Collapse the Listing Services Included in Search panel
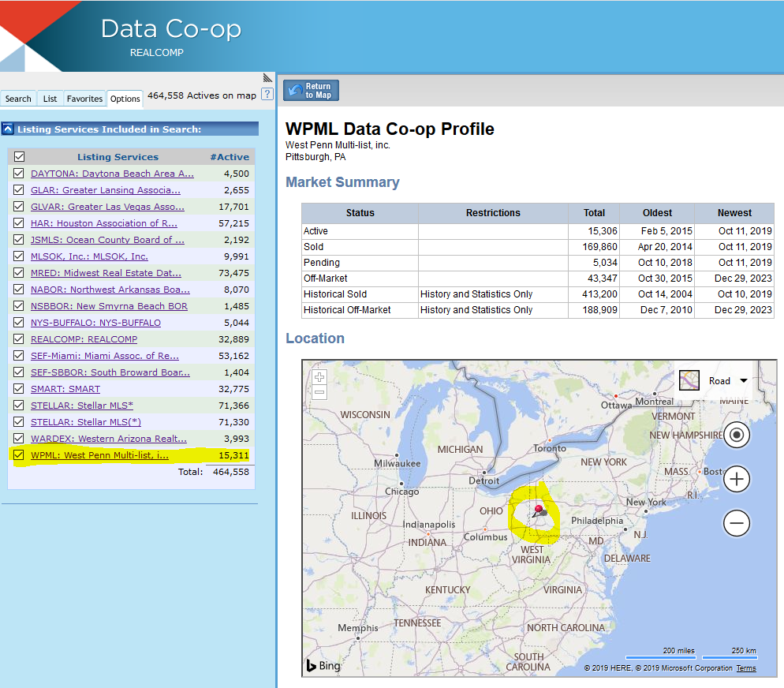The width and height of the screenshot is (784, 688). click(8, 129)
